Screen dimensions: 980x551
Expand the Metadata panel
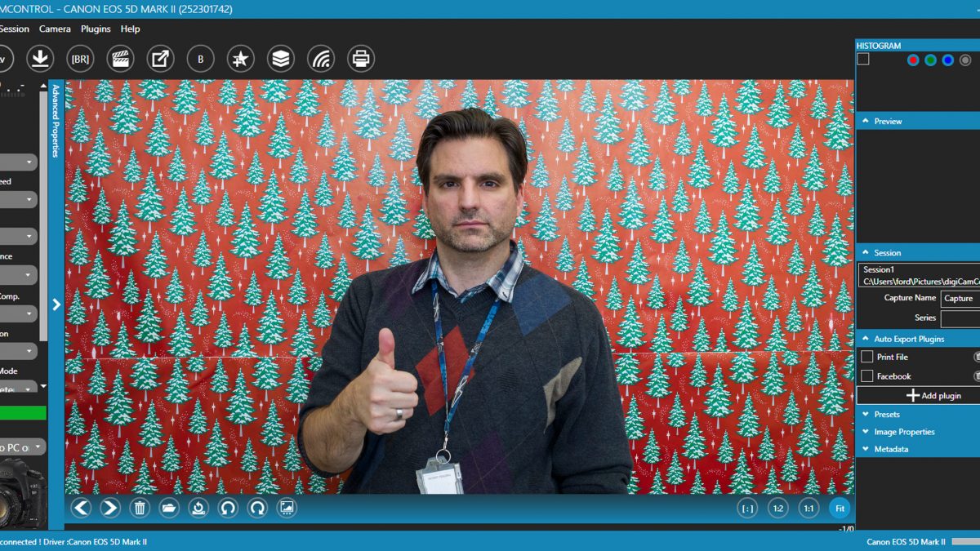[890, 449]
